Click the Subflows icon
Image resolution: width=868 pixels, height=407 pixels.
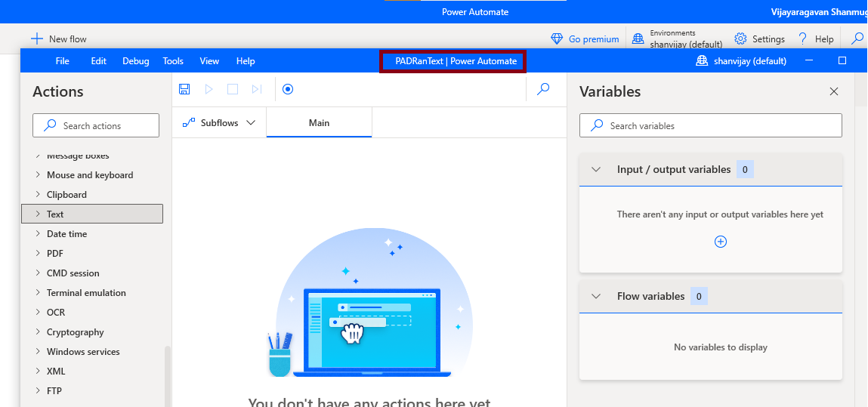pyautogui.click(x=189, y=123)
